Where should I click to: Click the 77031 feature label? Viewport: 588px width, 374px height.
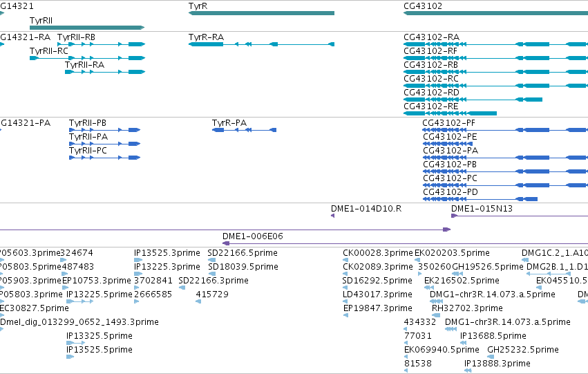[418, 336]
